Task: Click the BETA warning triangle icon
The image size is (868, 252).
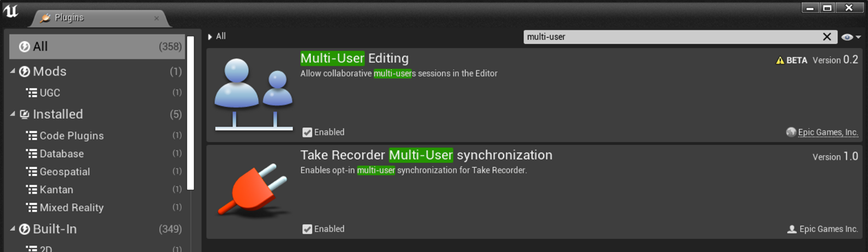Action: click(x=780, y=60)
